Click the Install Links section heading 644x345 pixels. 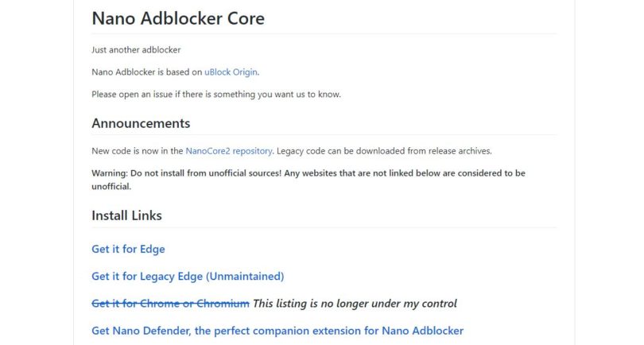coord(126,215)
